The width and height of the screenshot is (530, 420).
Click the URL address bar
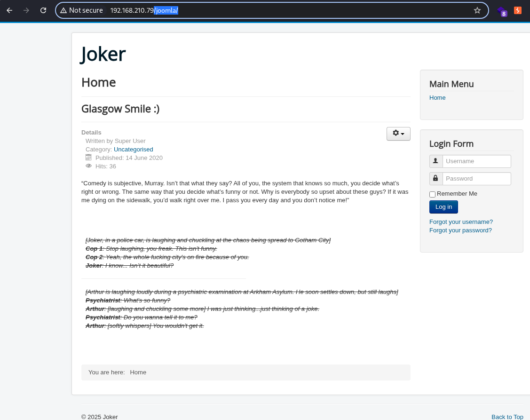click(x=272, y=10)
